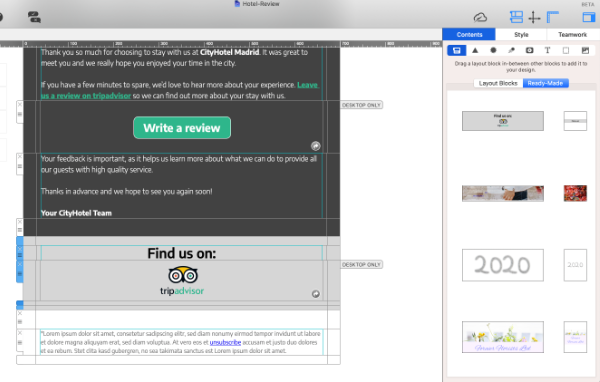The image size is (600, 382).
Task: Open the text tool marked T
Action: point(548,51)
